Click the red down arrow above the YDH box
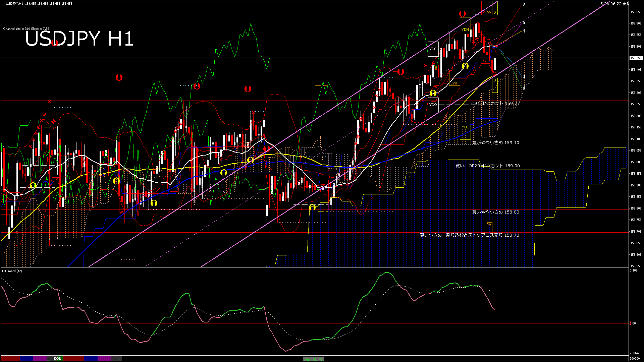 pos(463,14)
